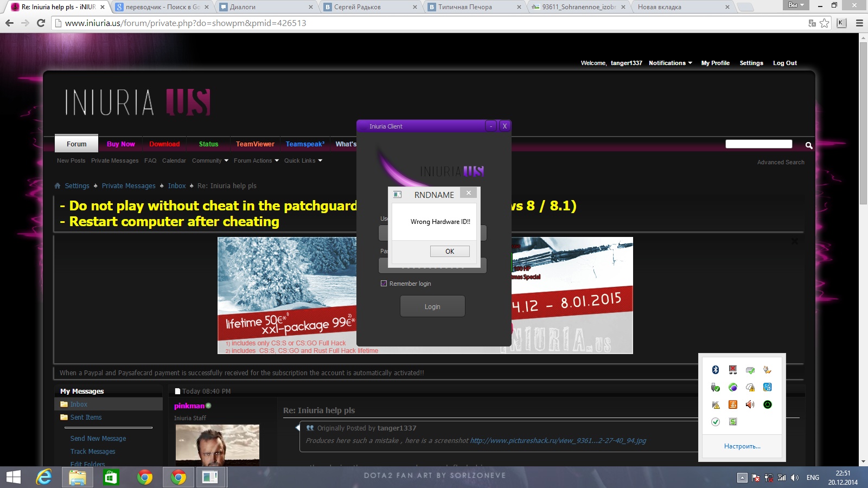The height and width of the screenshot is (488, 868).
Task: Open the Windows Store from the taskbar
Action: pos(111,477)
